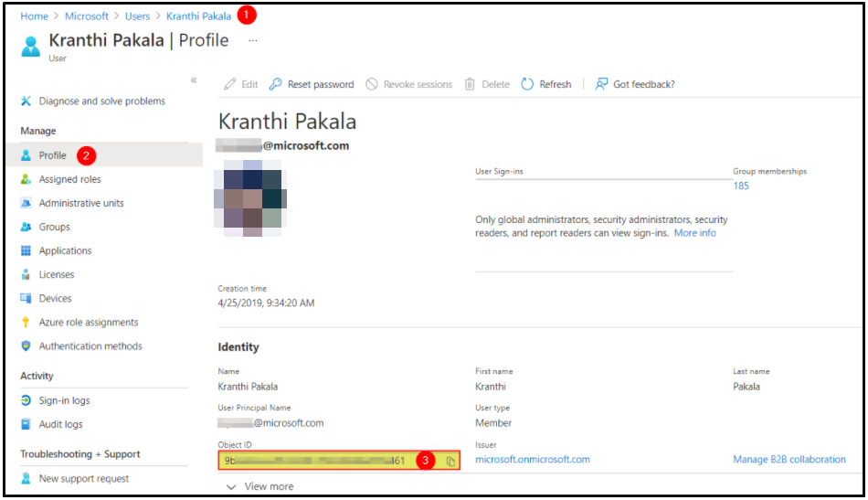
Task: Open the ellipsis more options menu
Action: [252, 40]
